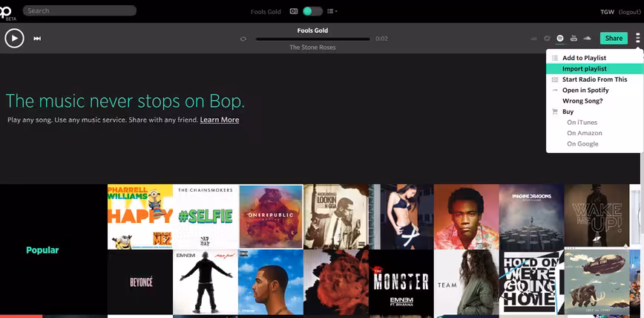Open the Wake Me Up cover
This screenshot has height=318, width=644.
[597, 217]
